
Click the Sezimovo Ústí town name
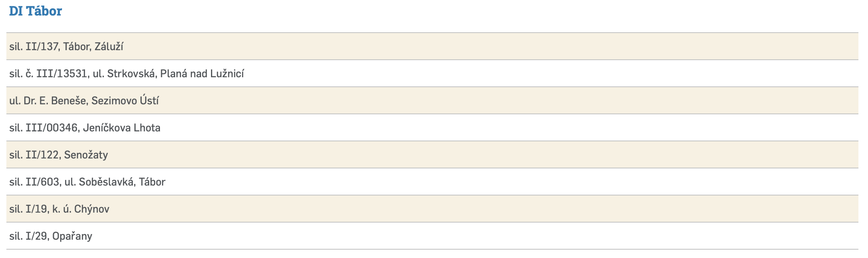125,101
